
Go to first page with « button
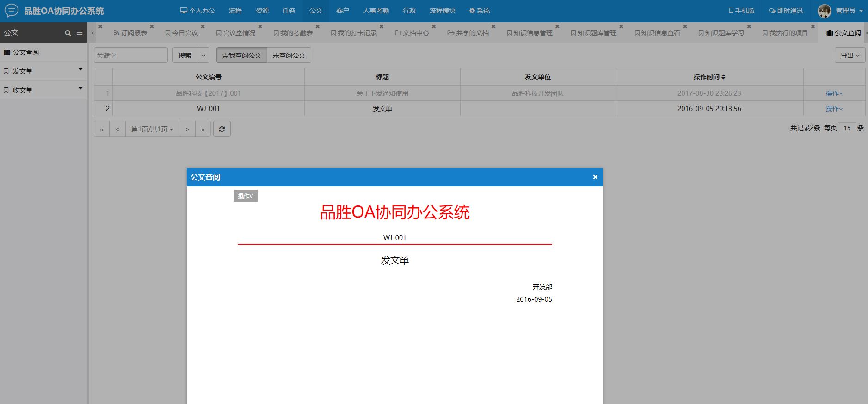102,129
